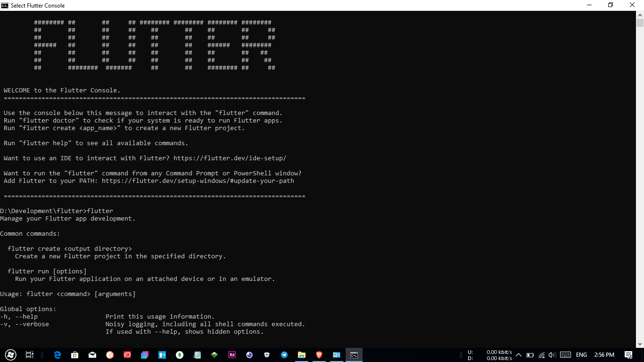
Task: Open the blue-arrows app icon in taskbar
Action: click(162, 355)
